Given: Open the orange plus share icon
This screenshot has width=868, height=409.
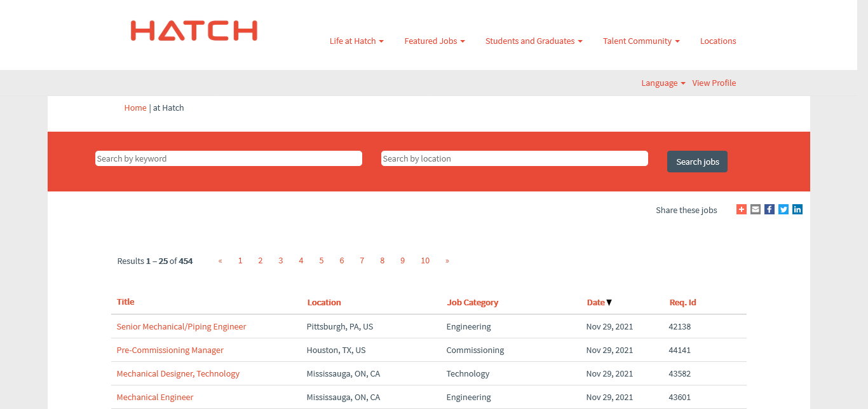Looking at the screenshot, I should click(741, 209).
